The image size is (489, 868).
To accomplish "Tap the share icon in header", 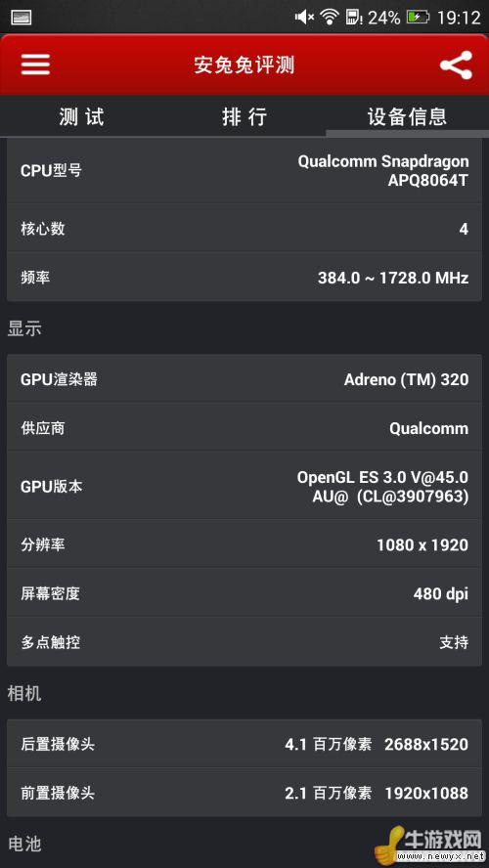I will [456, 65].
